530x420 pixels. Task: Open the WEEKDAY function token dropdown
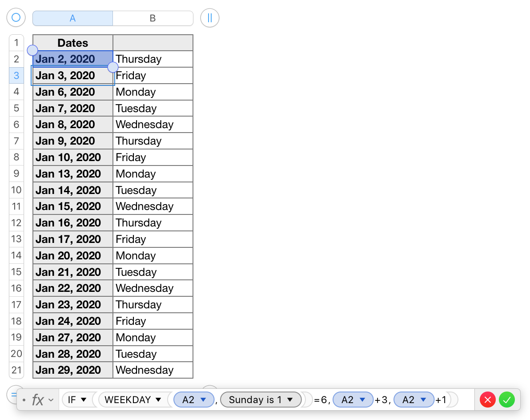pyautogui.click(x=158, y=400)
